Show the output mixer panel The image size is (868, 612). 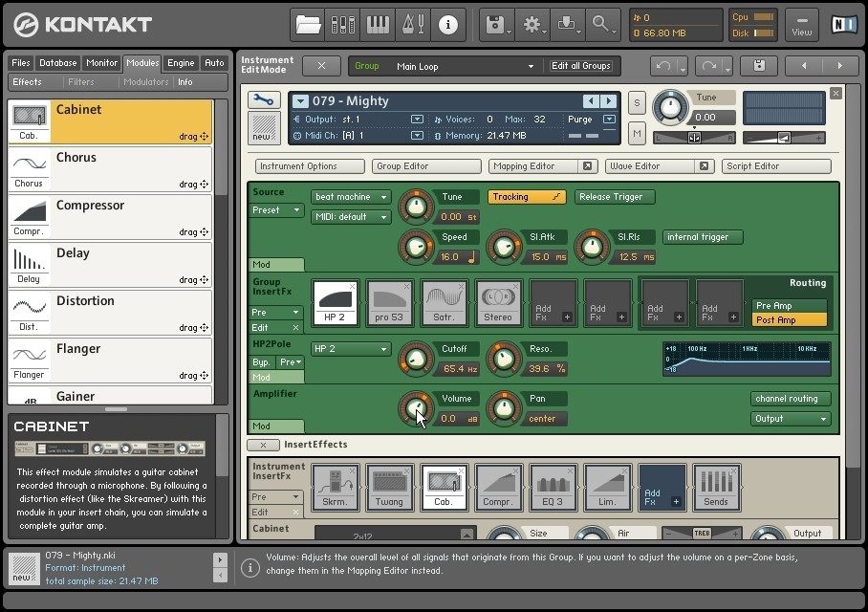pyautogui.click(x=342, y=24)
